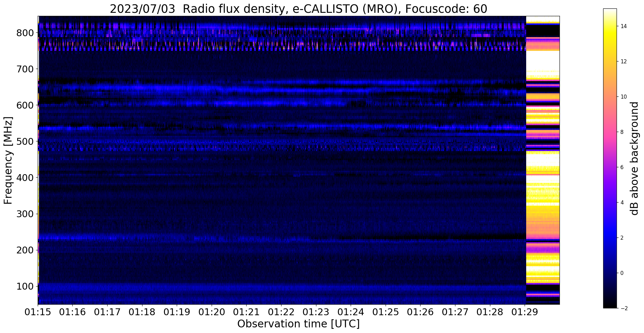Click the plot title mentioning e-CALLISTO (MRO)
This screenshot has height=333, width=644.
pyautogui.click(x=298, y=9)
